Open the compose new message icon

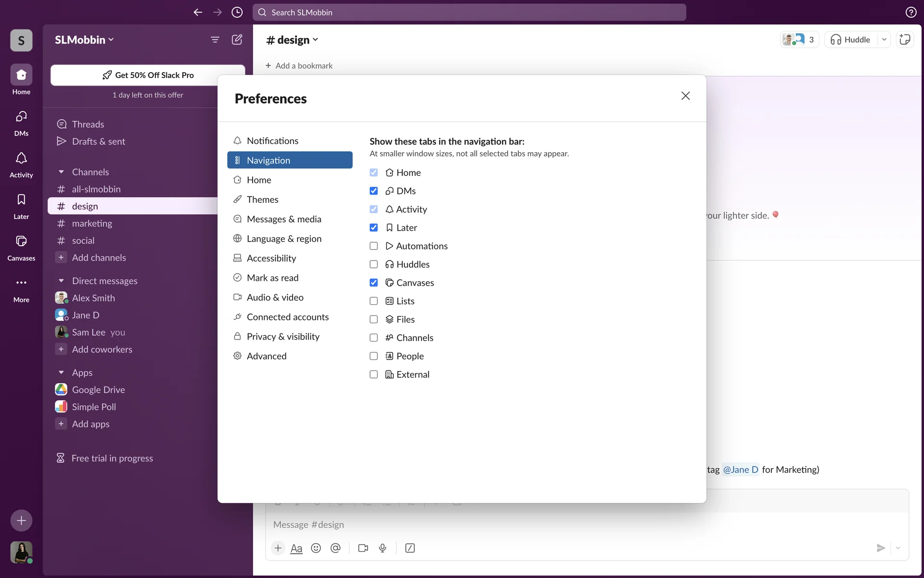click(237, 39)
